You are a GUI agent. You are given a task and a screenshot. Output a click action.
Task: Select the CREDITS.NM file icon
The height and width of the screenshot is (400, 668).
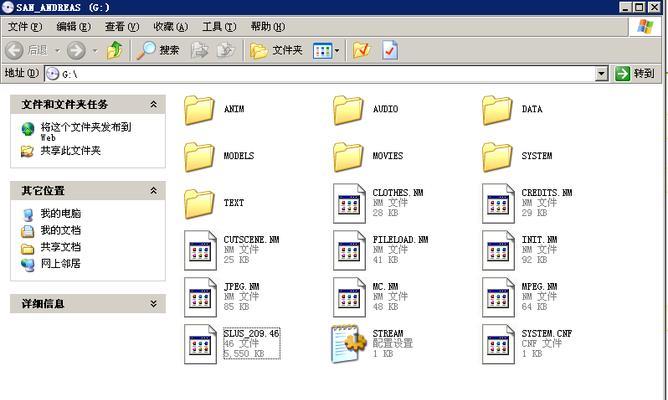[x=498, y=204]
